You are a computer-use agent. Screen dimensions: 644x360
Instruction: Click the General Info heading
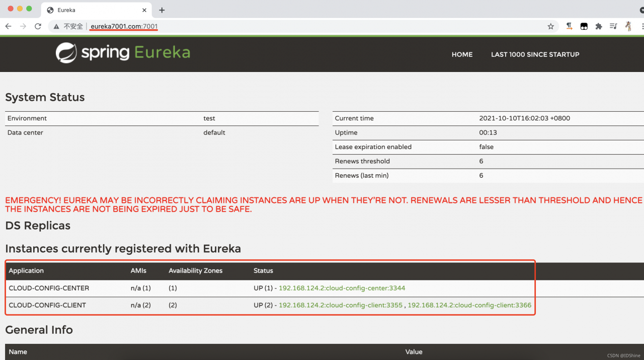coord(39,330)
